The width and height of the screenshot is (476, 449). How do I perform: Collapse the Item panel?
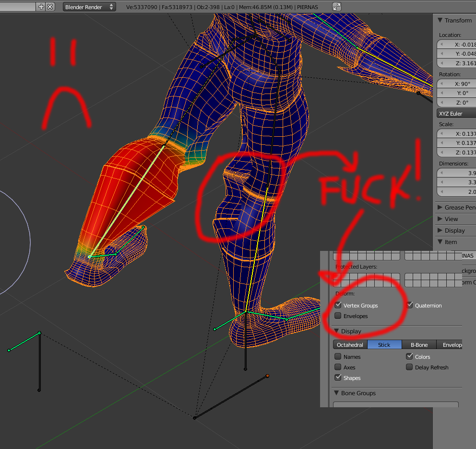coord(440,242)
